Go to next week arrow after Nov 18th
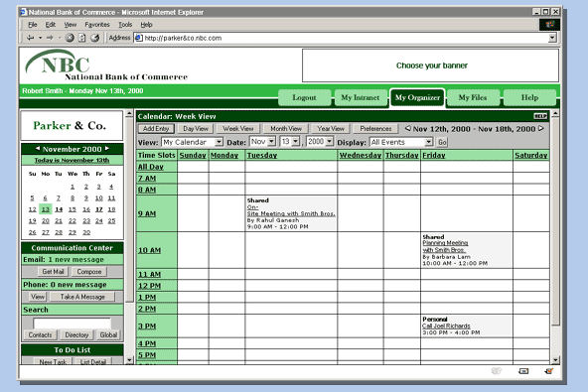Screen dimensions: 588x392 541,129
